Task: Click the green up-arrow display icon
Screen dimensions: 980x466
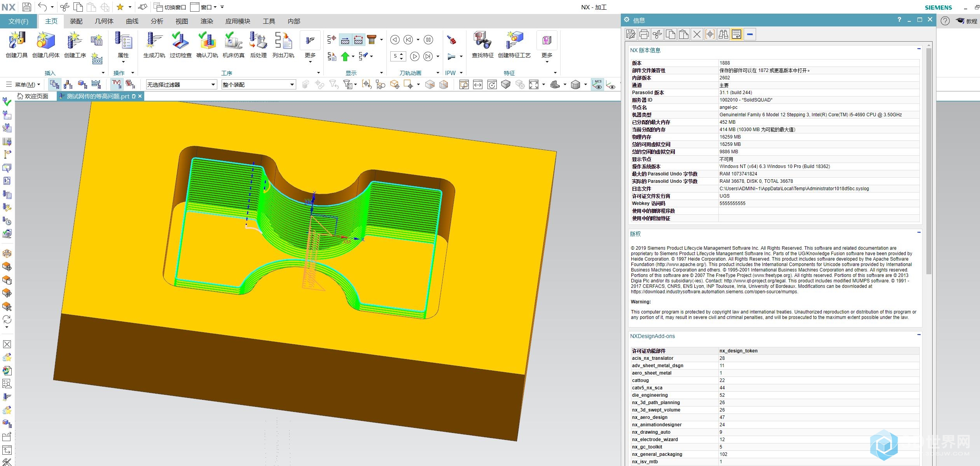Action: [345, 56]
